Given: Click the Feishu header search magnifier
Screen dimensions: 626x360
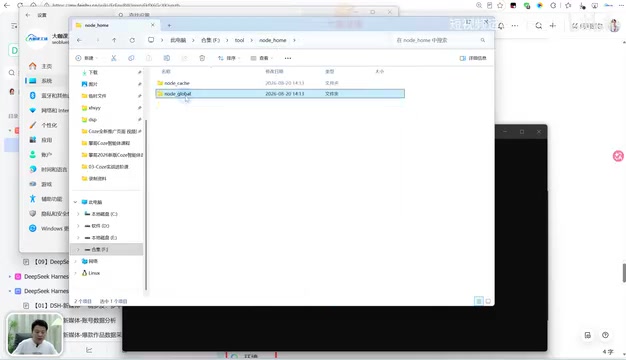Looking at the screenshot, I should (x=539, y=26).
